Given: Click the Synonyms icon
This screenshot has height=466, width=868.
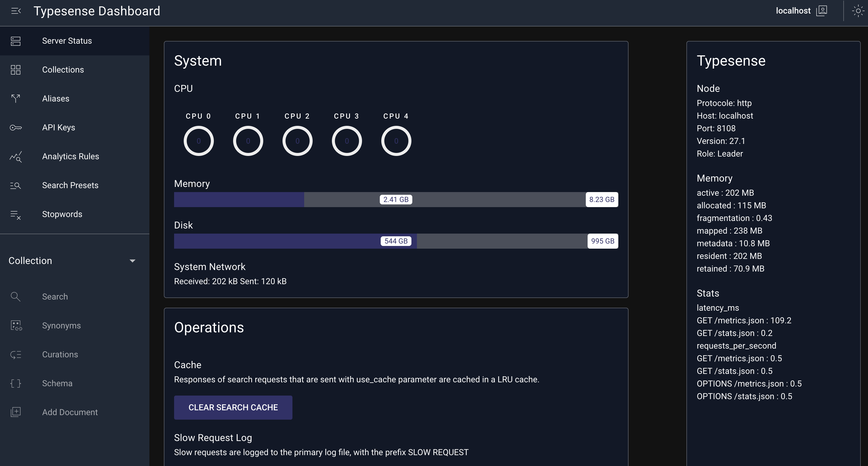Looking at the screenshot, I should click(x=16, y=326).
